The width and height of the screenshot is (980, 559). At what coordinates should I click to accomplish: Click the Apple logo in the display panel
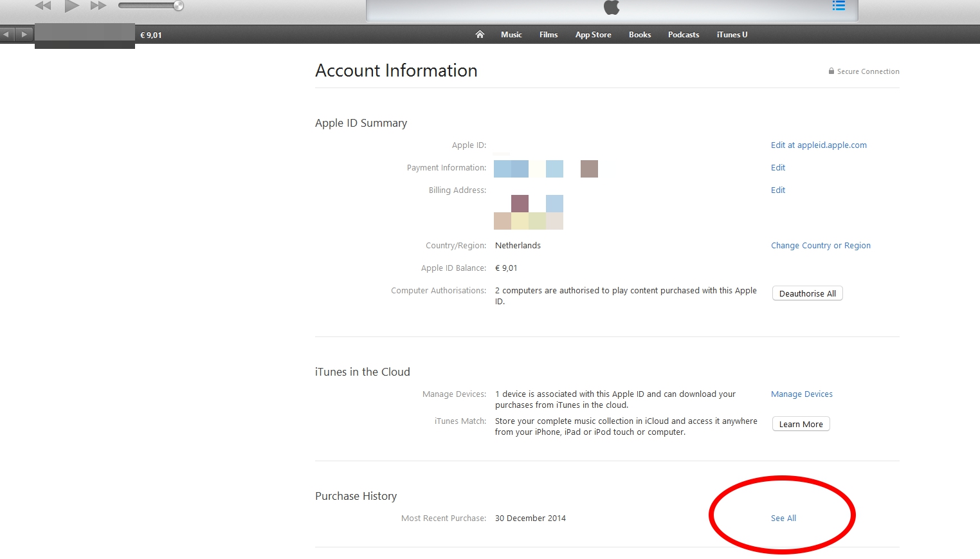point(612,7)
